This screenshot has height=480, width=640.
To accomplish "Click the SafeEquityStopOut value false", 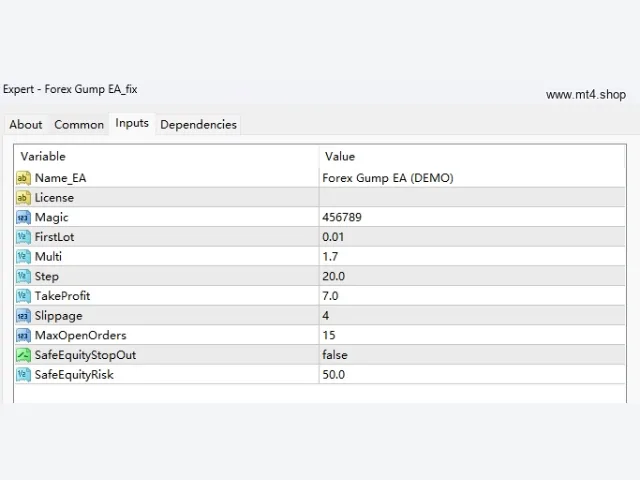I will pos(335,355).
